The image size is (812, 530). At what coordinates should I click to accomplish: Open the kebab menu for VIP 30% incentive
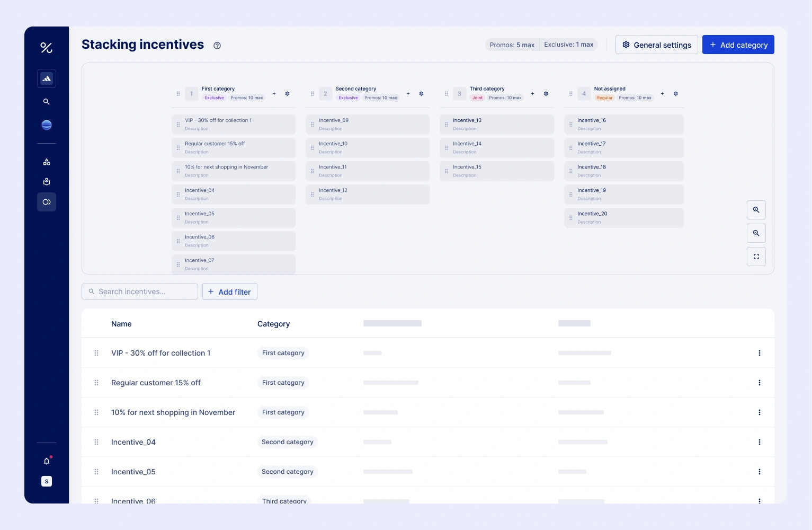(760, 353)
